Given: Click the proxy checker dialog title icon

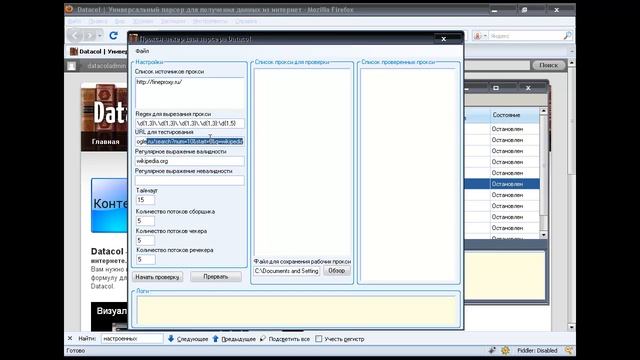Looking at the screenshot, I should pyautogui.click(x=133, y=39).
